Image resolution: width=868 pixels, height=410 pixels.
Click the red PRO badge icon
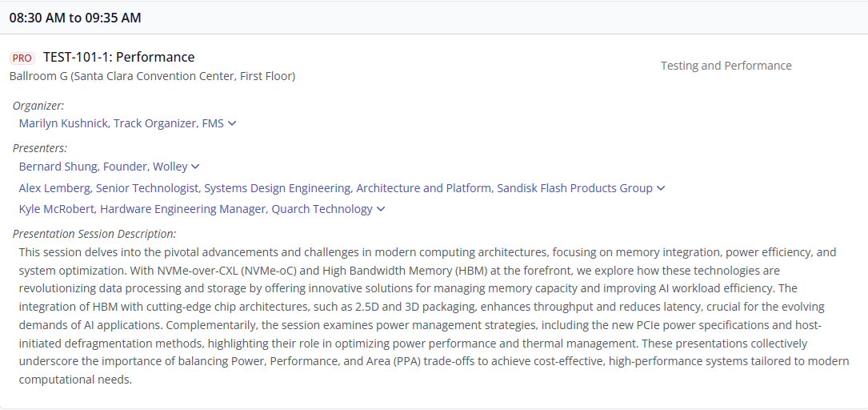(22, 58)
